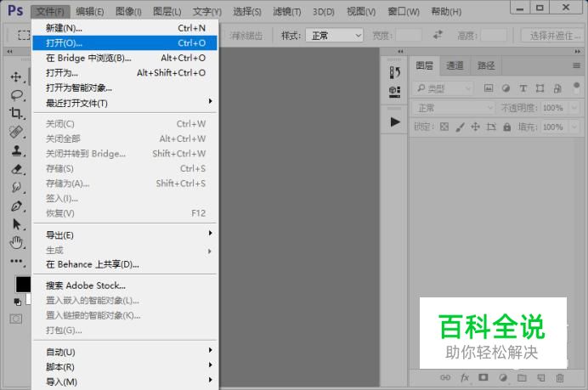
Task: Toggle lock artboard nesting
Action: click(x=491, y=127)
